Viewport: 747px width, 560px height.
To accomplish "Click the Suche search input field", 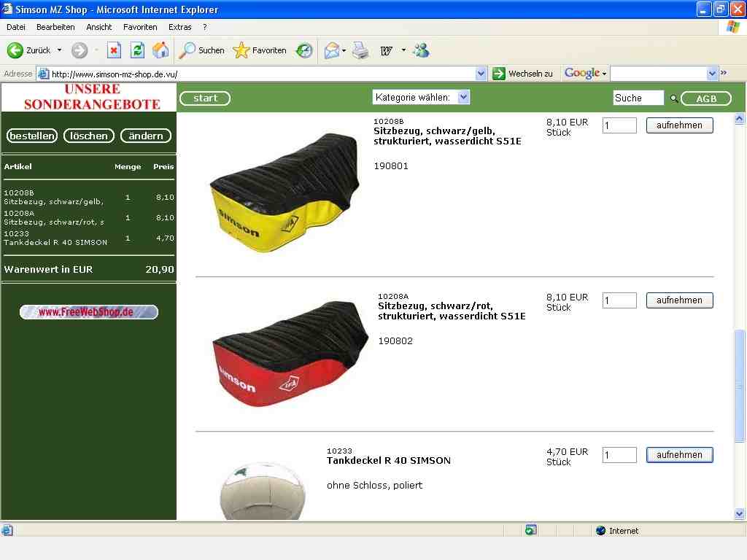I will (638, 98).
